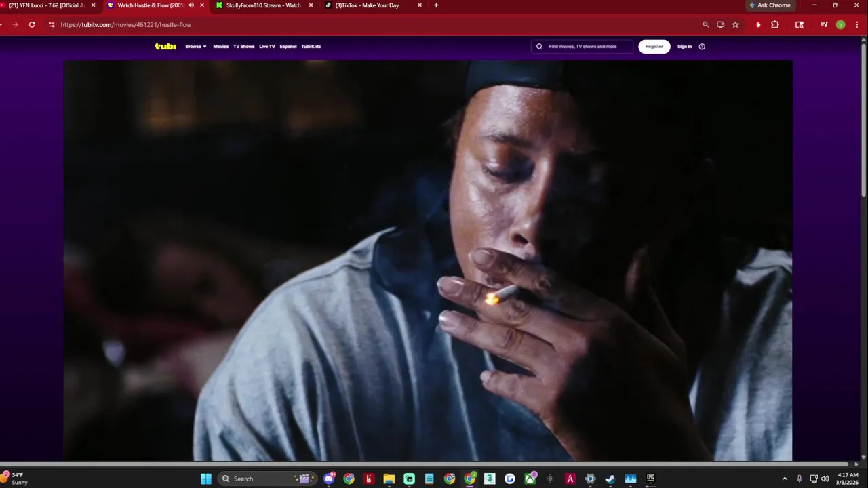Click the tubitv.com address bar URL
The image size is (868, 488).
126,24
